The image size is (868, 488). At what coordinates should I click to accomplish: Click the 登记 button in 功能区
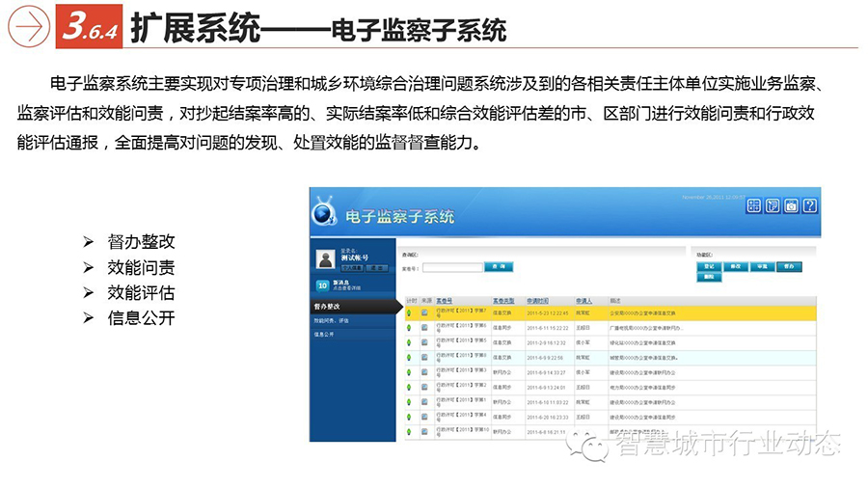click(x=709, y=267)
